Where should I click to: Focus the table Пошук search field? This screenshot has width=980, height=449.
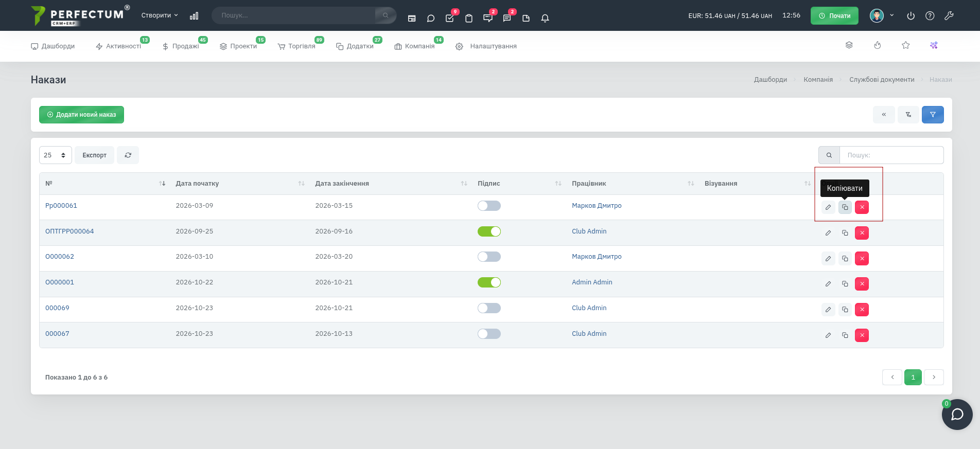[x=891, y=155]
